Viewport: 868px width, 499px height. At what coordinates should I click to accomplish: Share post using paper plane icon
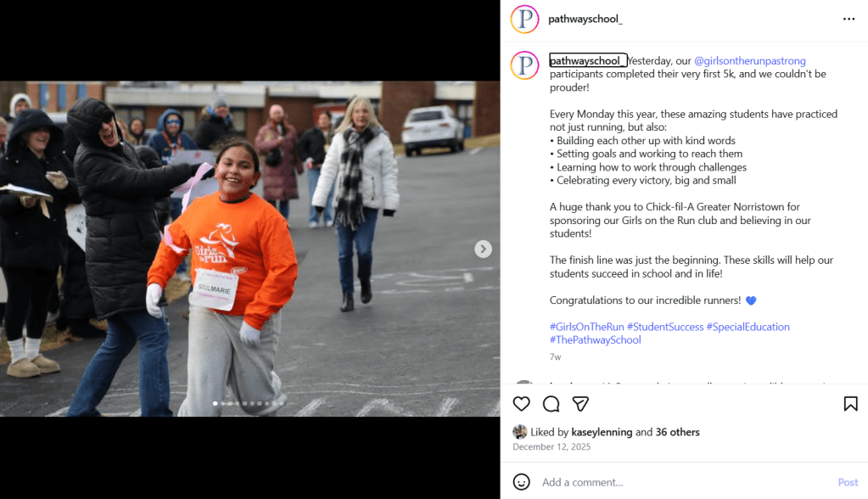pos(580,404)
